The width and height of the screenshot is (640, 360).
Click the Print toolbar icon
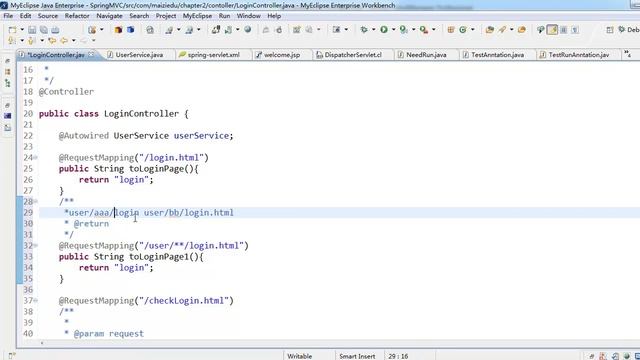click(x=55, y=30)
